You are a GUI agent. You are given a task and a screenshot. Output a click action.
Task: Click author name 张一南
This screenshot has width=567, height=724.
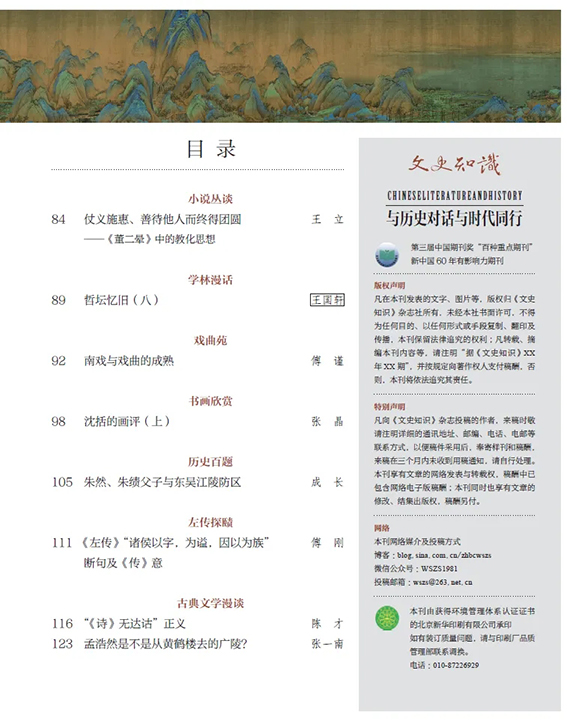coord(327,644)
